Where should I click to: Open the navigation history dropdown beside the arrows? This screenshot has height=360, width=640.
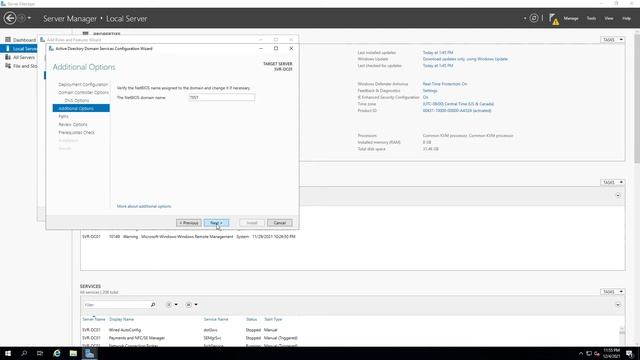click(x=29, y=18)
